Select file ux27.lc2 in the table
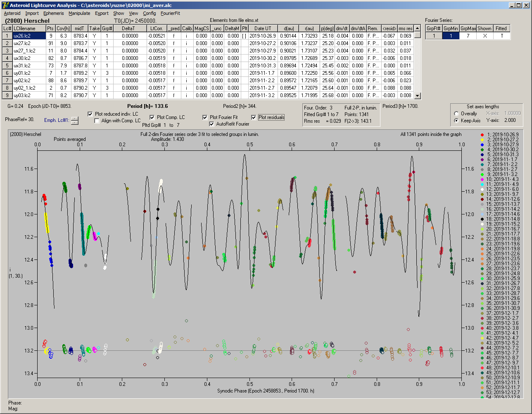The height and width of the screenshot is (414, 532). pyautogui.click(x=28, y=43)
